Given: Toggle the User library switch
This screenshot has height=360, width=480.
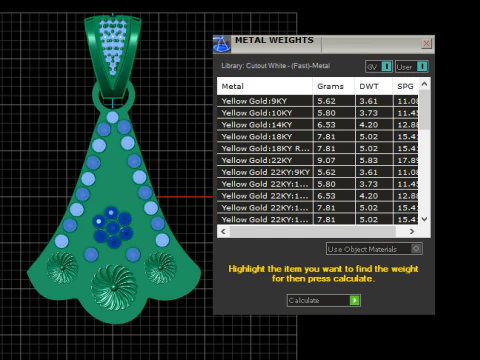Looking at the screenshot, I should coord(412,67).
